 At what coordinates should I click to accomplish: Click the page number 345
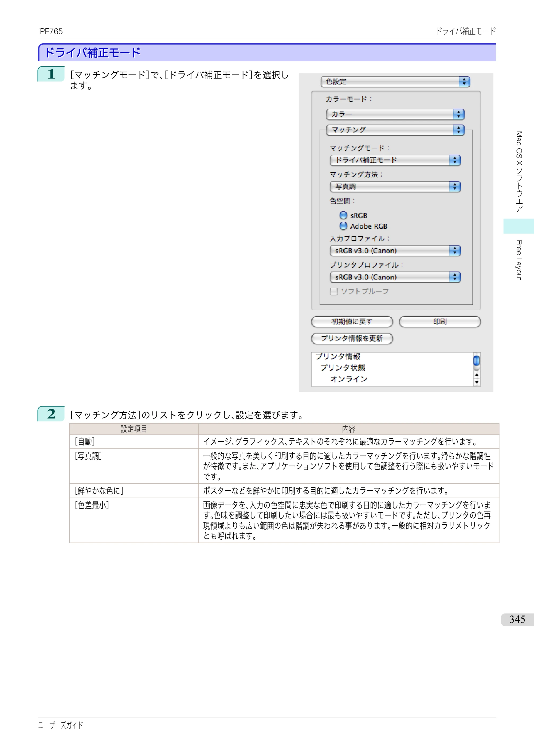coord(517,619)
